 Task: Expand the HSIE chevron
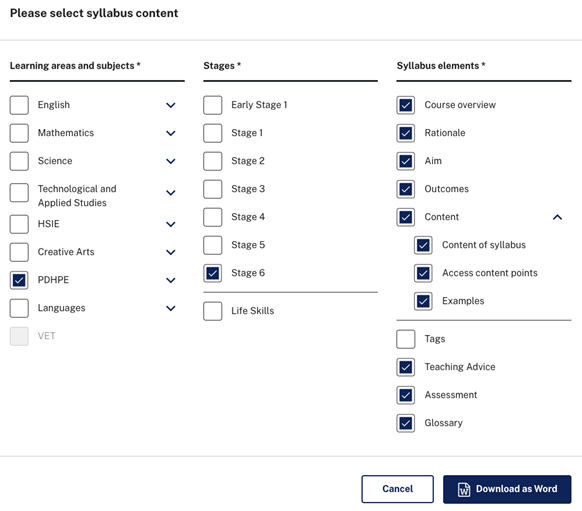click(x=171, y=224)
